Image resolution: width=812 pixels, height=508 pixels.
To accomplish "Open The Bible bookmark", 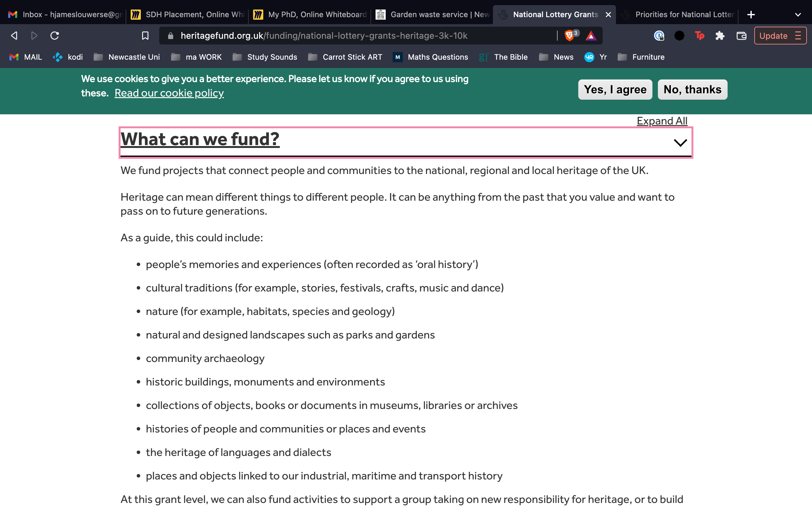I will (x=503, y=57).
